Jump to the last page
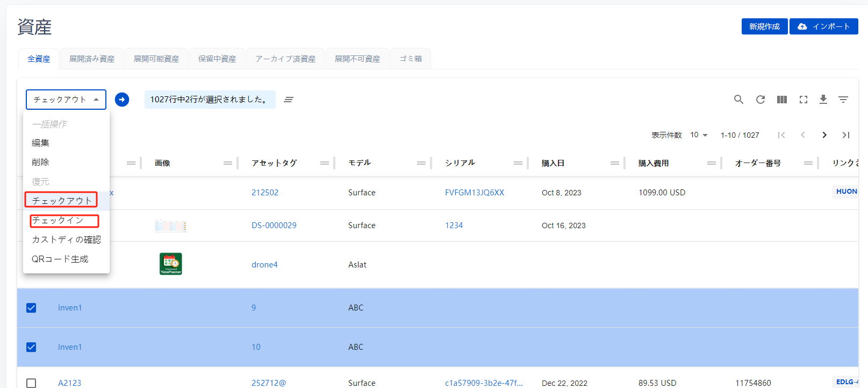Viewport: 868px width, 388px height. [x=845, y=135]
